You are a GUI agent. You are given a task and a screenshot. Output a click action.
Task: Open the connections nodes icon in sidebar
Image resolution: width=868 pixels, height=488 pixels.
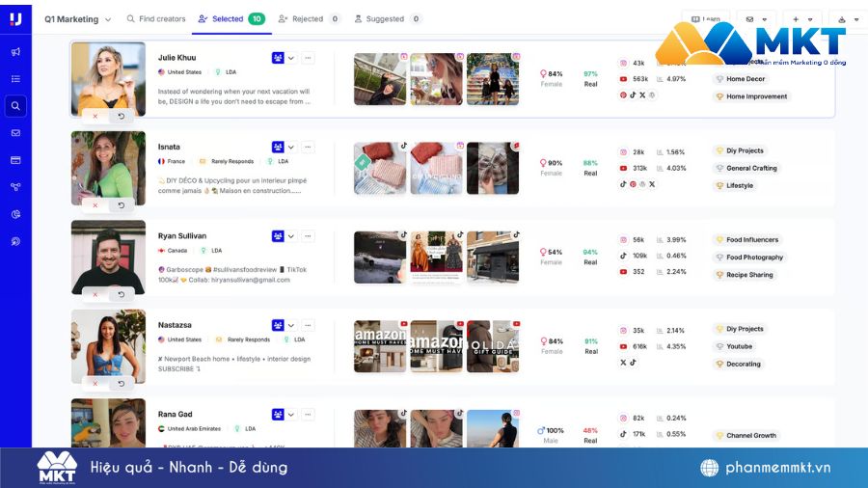[x=15, y=187]
